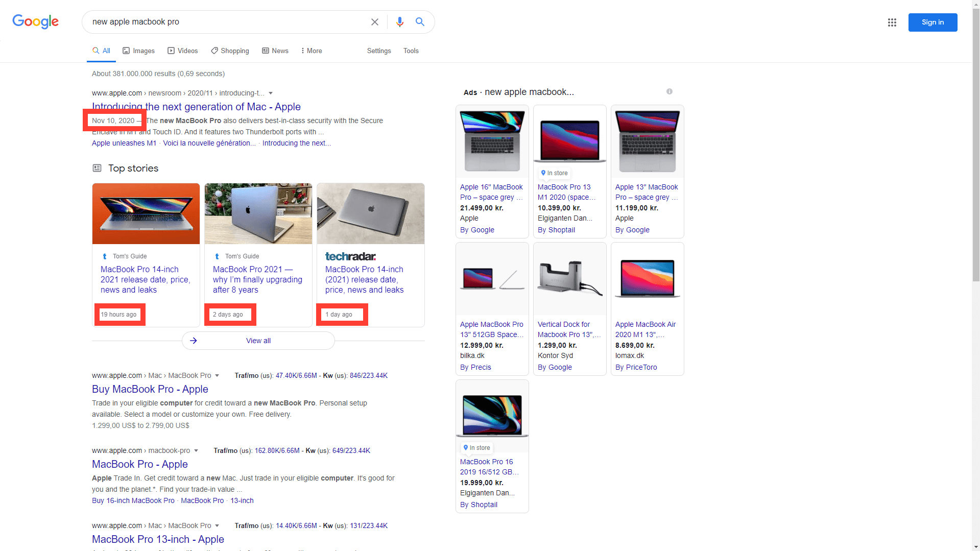Click the Google logo

36,21
